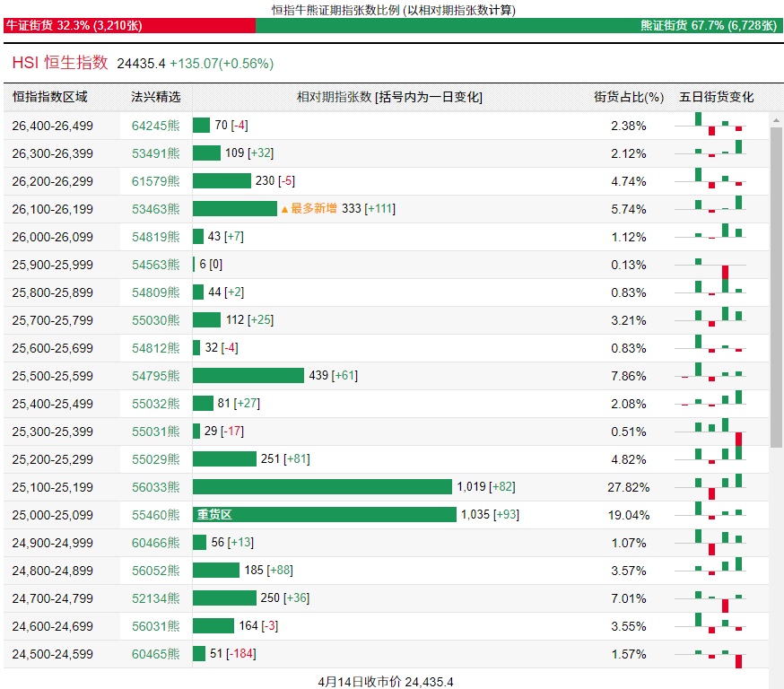Click the 60465熊 warrant link

[x=155, y=654]
